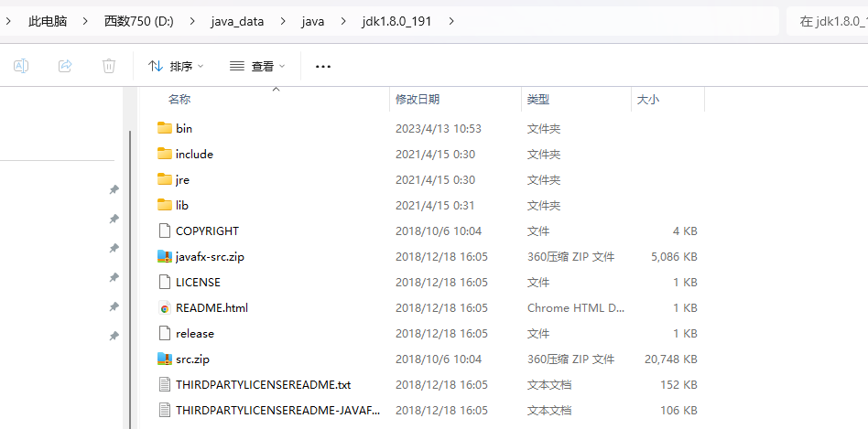Select the README.html file name
This screenshot has width=868, height=429.
(212, 308)
